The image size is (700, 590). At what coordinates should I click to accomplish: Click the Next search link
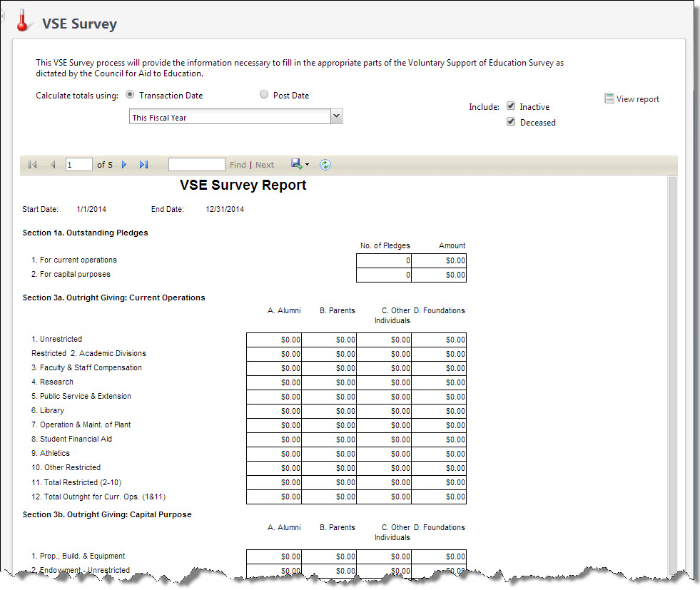point(265,165)
